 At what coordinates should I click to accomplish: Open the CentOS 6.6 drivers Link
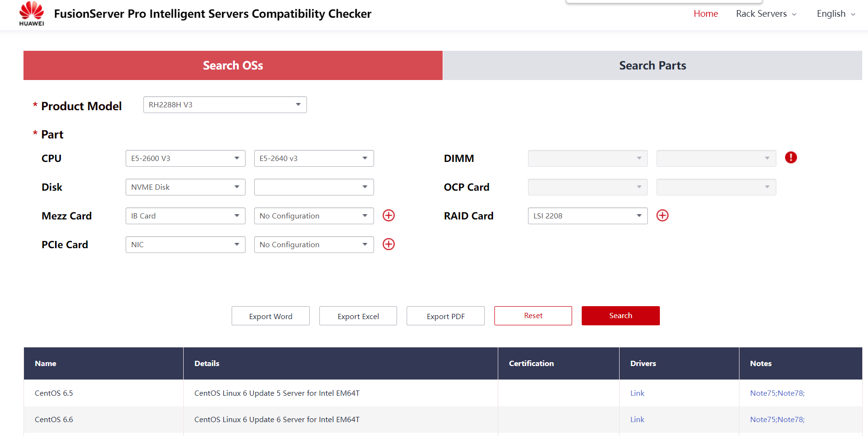pyautogui.click(x=637, y=420)
